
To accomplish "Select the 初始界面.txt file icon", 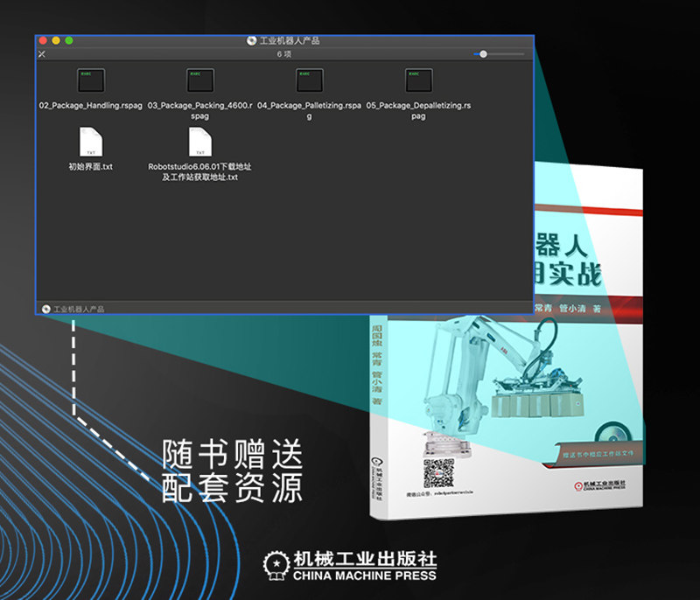I will click(x=91, y=142).
